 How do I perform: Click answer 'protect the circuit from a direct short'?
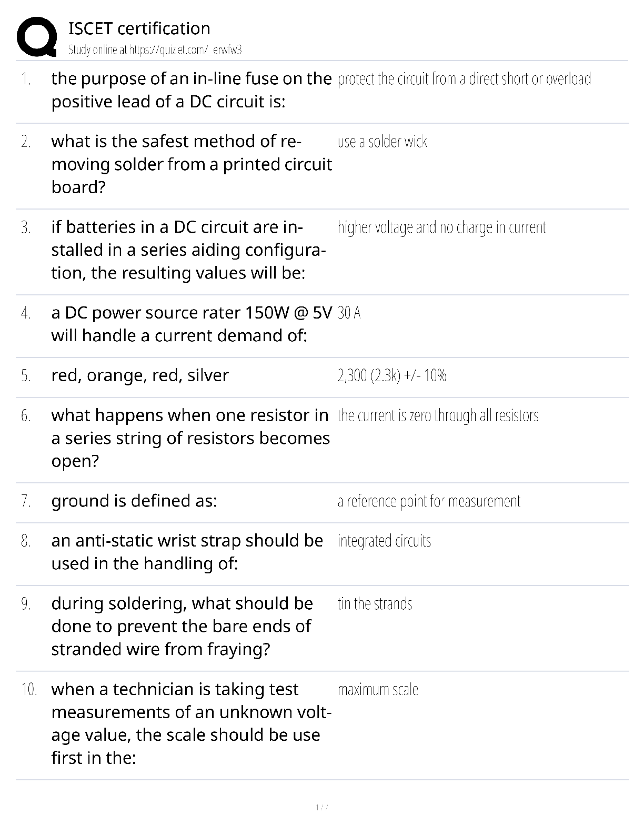465,79
